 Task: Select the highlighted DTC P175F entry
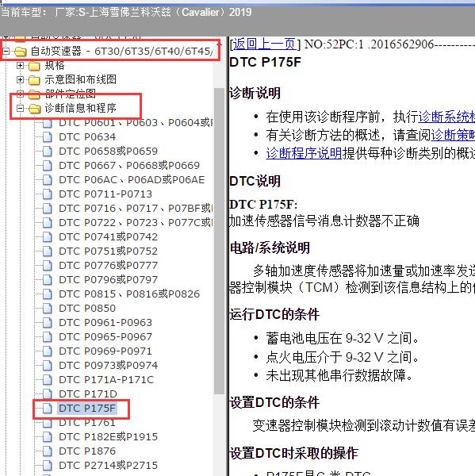(x=87, y=409)
